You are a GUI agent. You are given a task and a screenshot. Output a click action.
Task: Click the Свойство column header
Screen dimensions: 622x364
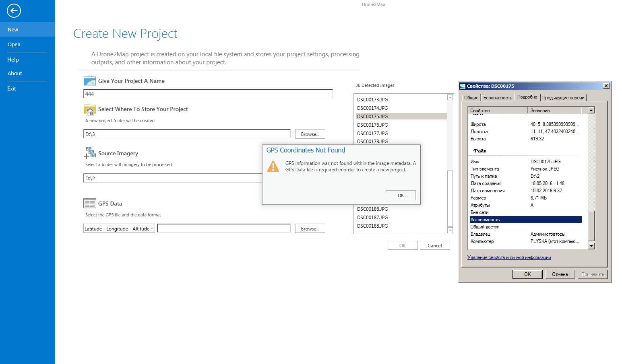pyautogui.click(x=498, y=110)
